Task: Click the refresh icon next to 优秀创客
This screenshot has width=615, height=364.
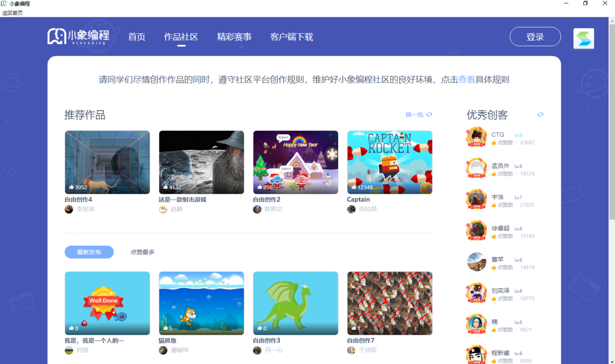Action: click(x=540, y=115)
